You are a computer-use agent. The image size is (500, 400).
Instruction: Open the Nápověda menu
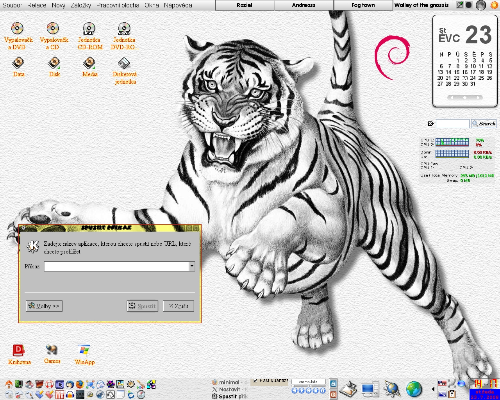[178, 5]
